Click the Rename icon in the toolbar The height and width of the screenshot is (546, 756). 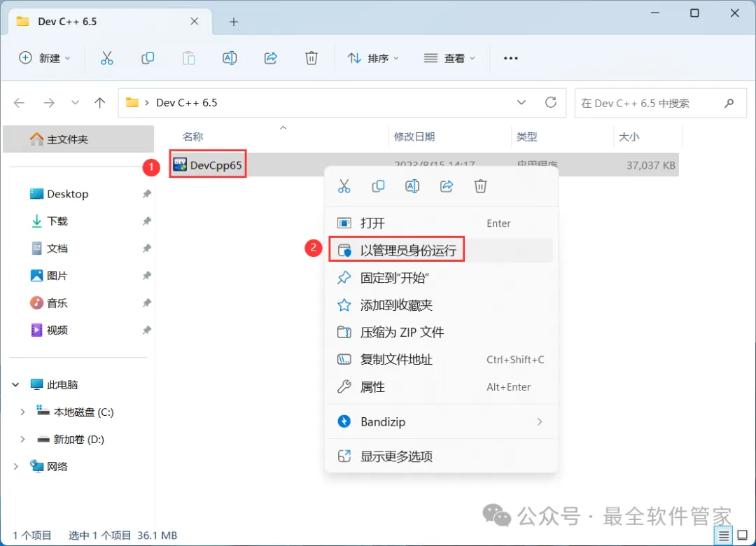coord(230,58)
